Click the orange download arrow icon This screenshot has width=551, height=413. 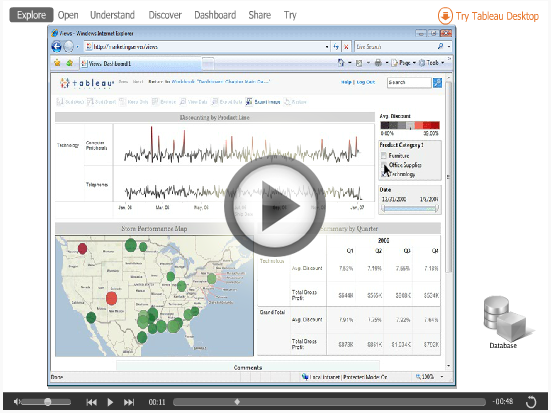click(445, 16)
